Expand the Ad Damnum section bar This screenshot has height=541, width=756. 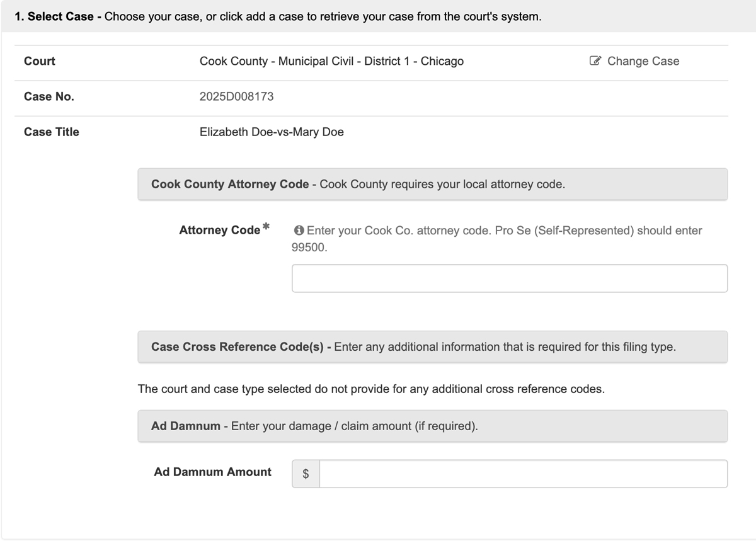coord(432,426)
